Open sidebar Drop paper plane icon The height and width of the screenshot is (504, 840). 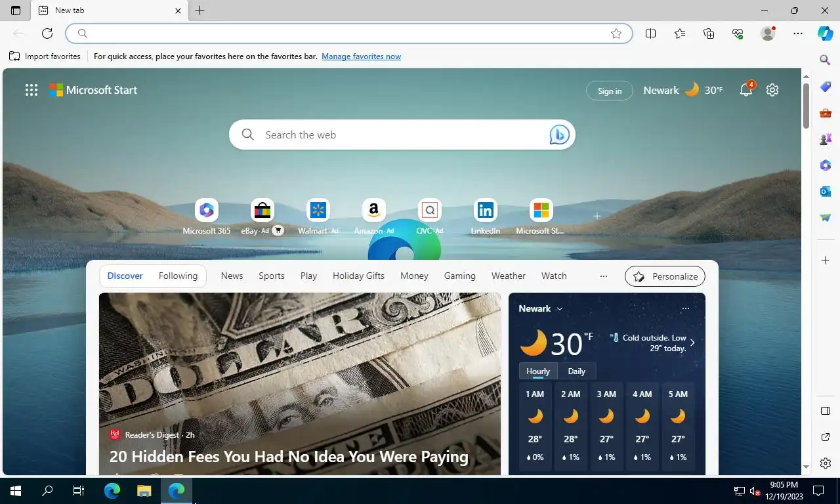tap(826, 218)
